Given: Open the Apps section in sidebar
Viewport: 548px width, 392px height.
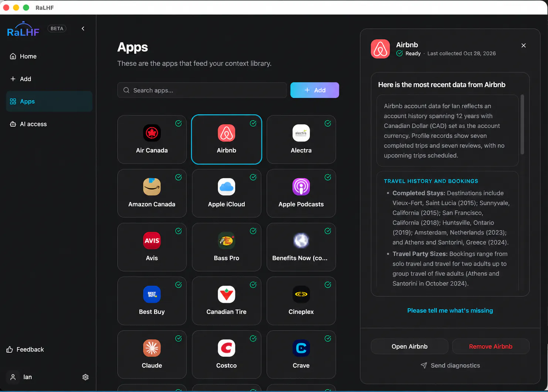Looking at the screenshot, I should point(49,101).
